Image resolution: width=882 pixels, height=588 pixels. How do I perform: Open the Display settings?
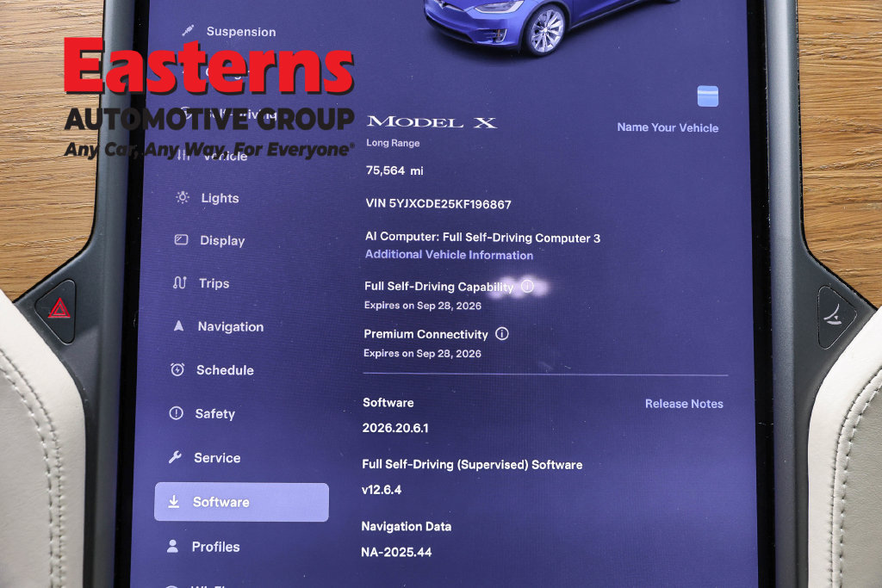pos(222,240)
